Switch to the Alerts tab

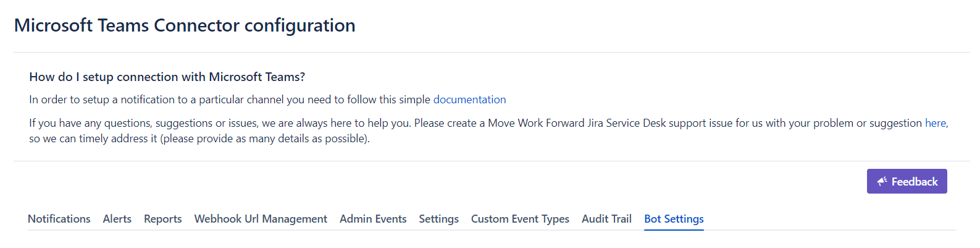click(117, 219)
